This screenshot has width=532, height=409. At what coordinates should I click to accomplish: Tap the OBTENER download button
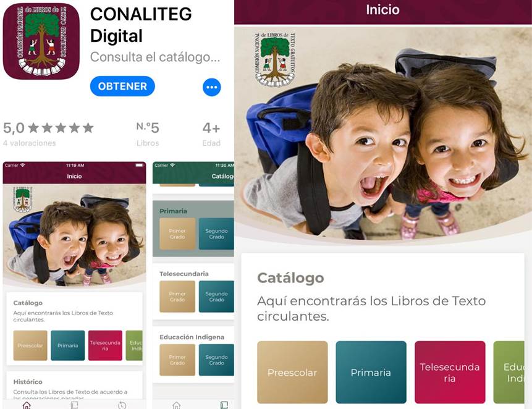[x=122, y=86]
